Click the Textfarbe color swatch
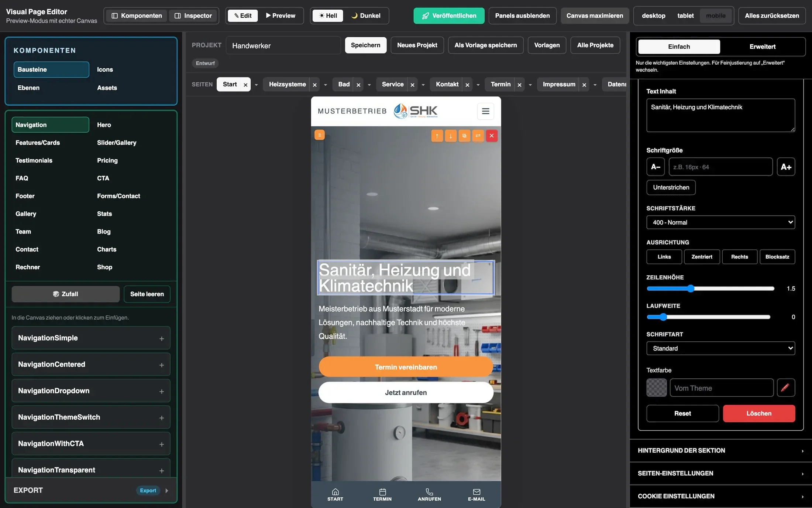 coord(657,388)
